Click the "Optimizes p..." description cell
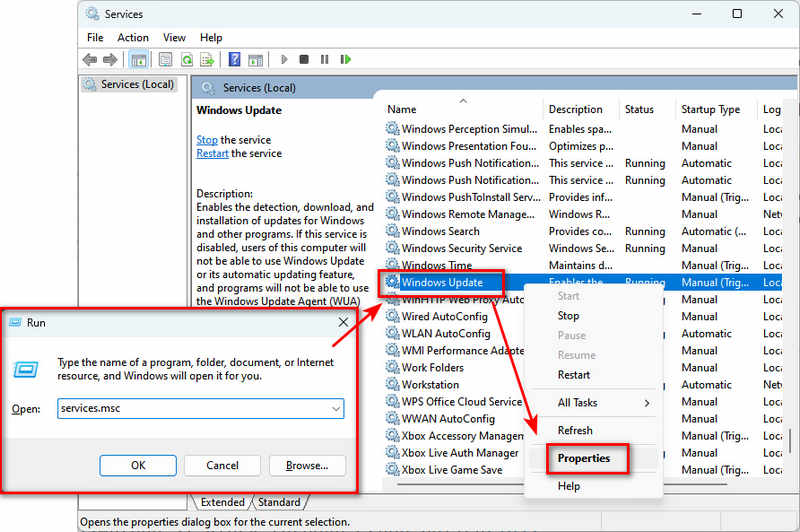The image size is (800, 532). click(x=581, y=146)
